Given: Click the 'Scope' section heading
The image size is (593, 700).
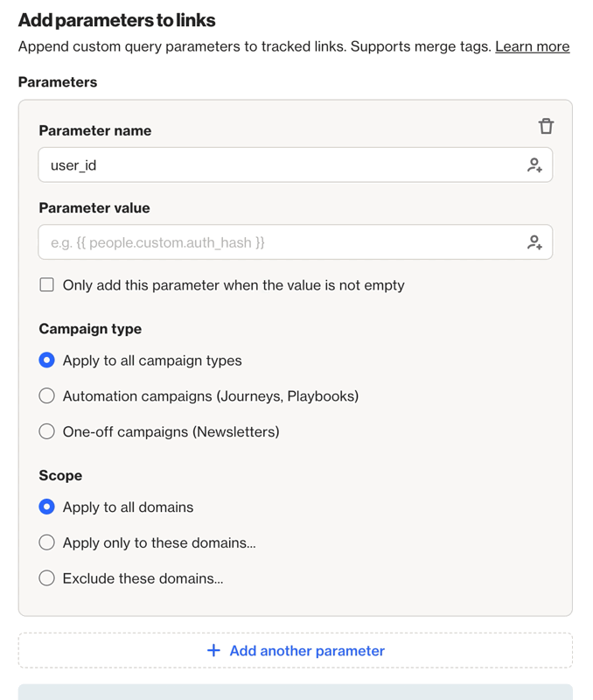Looking at the screenshot, I should click(60, 475).
